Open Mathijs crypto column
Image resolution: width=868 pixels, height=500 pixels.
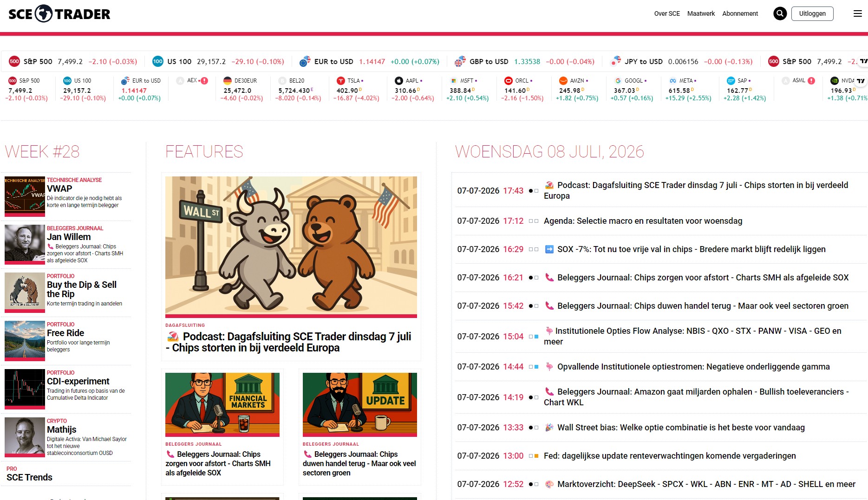(61, 429)
